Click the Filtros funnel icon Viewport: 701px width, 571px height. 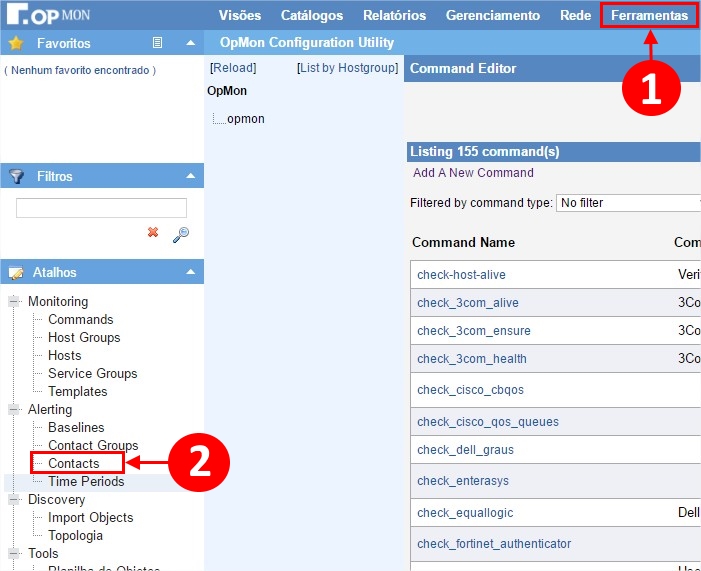(16, 176)
